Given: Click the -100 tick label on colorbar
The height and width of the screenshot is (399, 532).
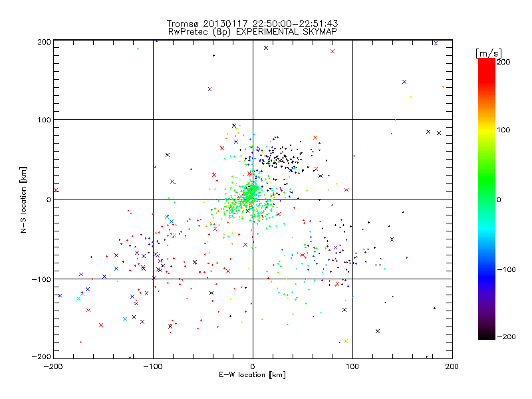Looking at the screenshot, I should click(x=506, y=269).
